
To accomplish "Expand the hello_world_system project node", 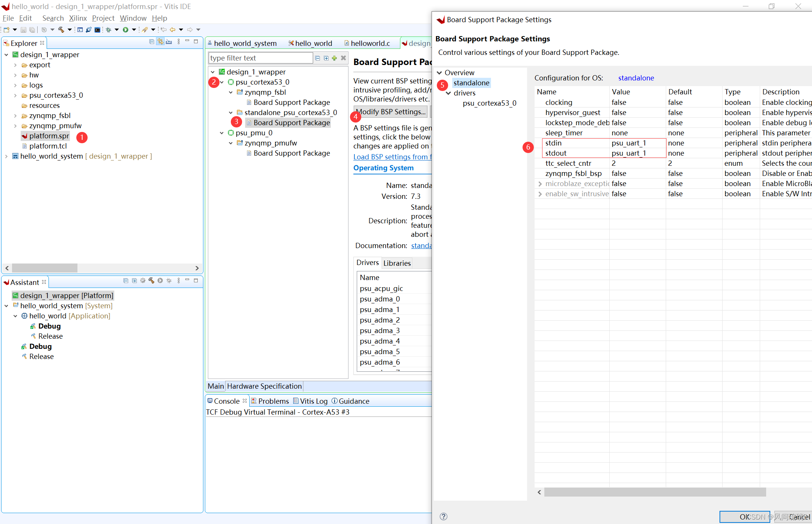I will [x=6, y=156].
